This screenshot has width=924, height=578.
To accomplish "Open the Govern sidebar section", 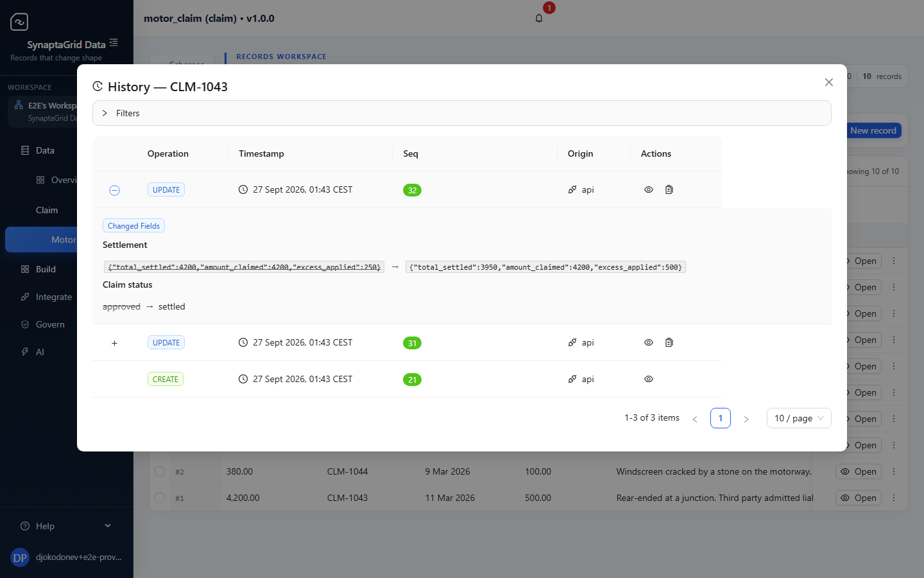I will pos(50,324).
